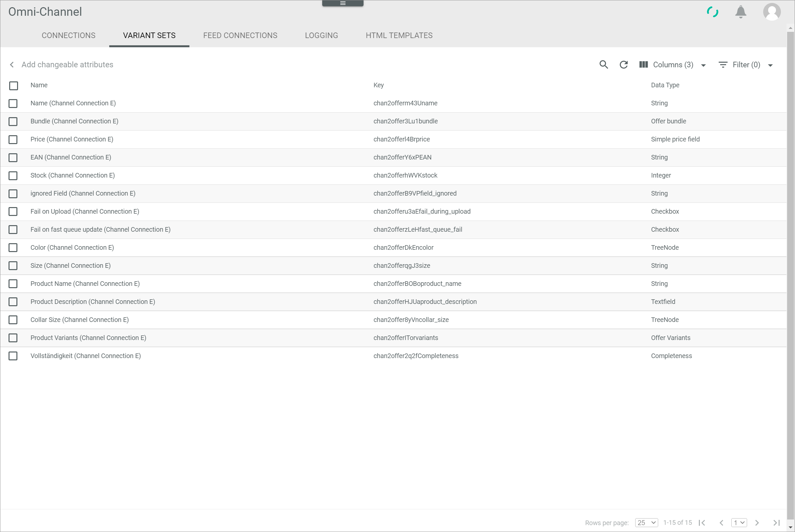The image size is (795, 532).
Task: Click key chan2offerm43Uname
Action: point(405,103)
